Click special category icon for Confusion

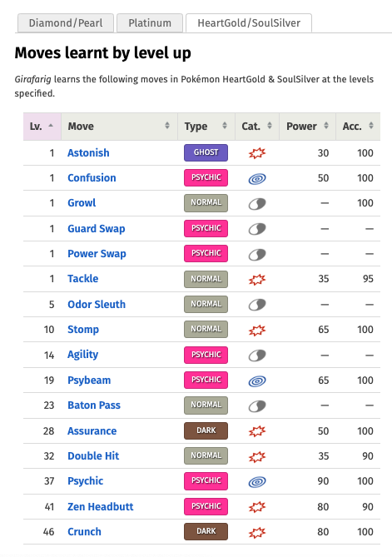tap(257, 179)
